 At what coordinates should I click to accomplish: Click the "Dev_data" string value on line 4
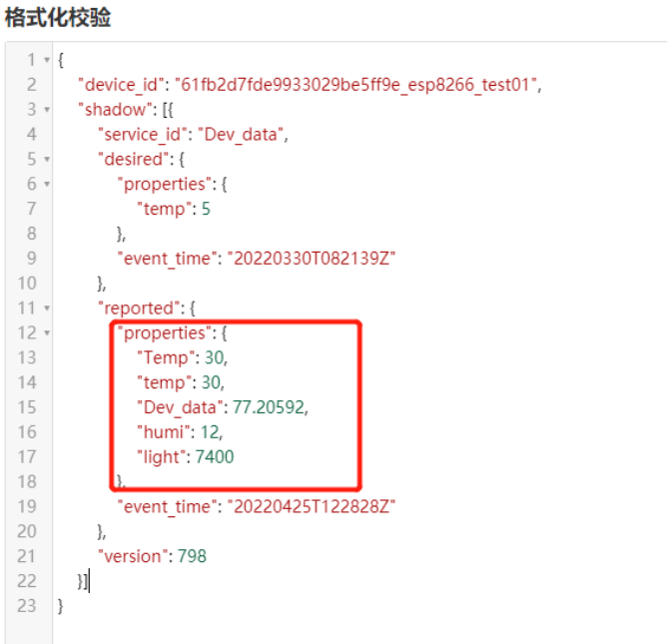tap(241, 135)
